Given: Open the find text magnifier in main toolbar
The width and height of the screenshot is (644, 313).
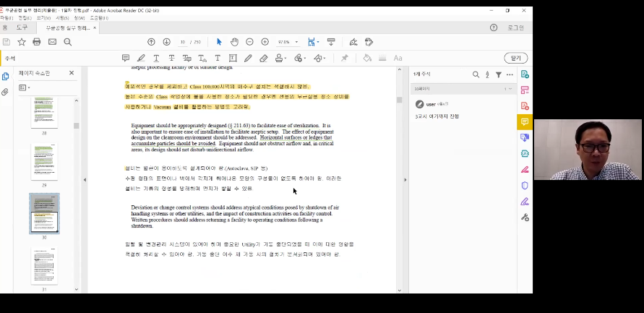Looking at the screenshot, I should 68,42.
